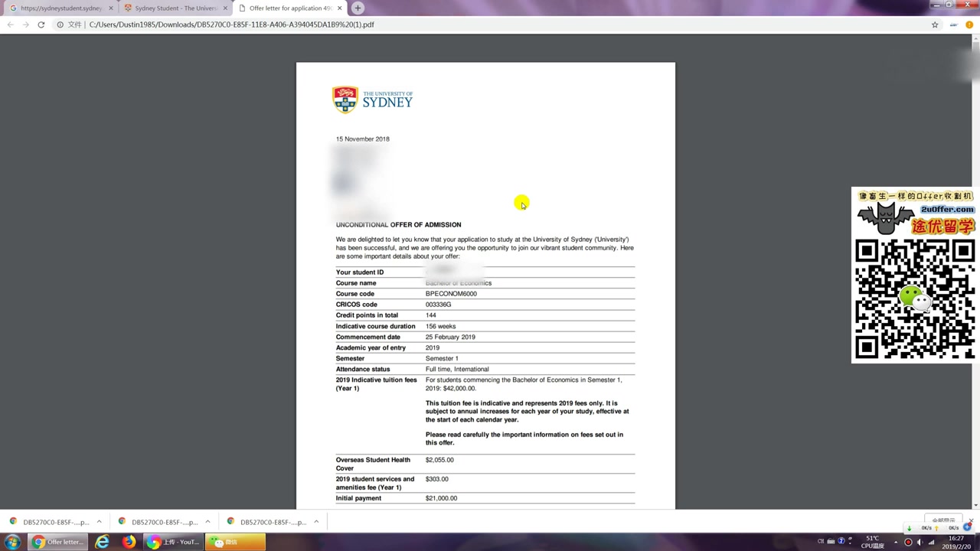
Task: Open the Windows Start menu
Action: pyautogui.click(x=12, y=542)
